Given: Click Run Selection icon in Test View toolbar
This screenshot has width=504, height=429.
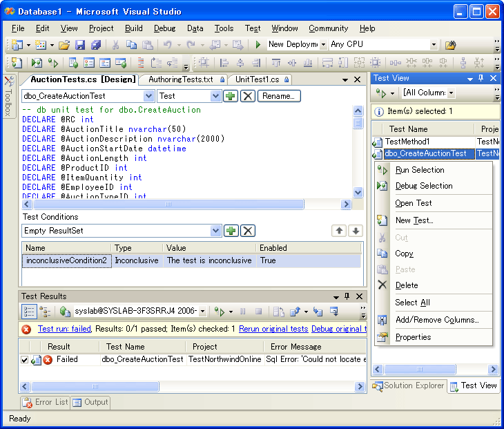Looking at the screenshot, I should (381, 93).
